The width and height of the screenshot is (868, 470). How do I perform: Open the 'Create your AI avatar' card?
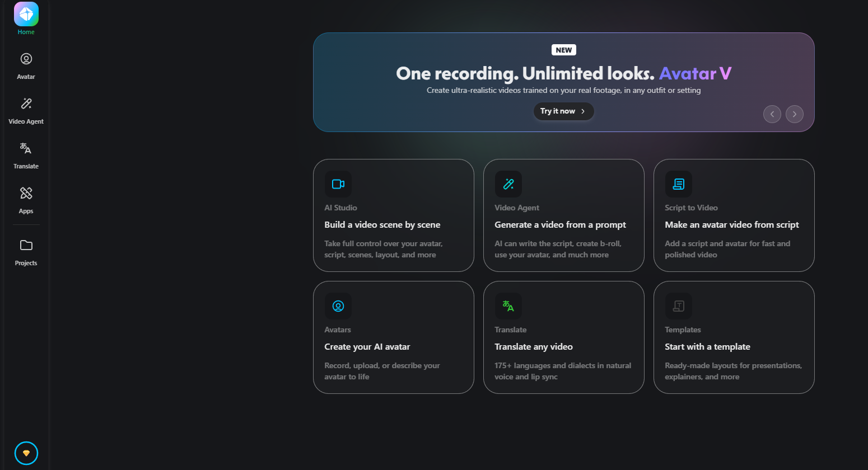point(394,337)
